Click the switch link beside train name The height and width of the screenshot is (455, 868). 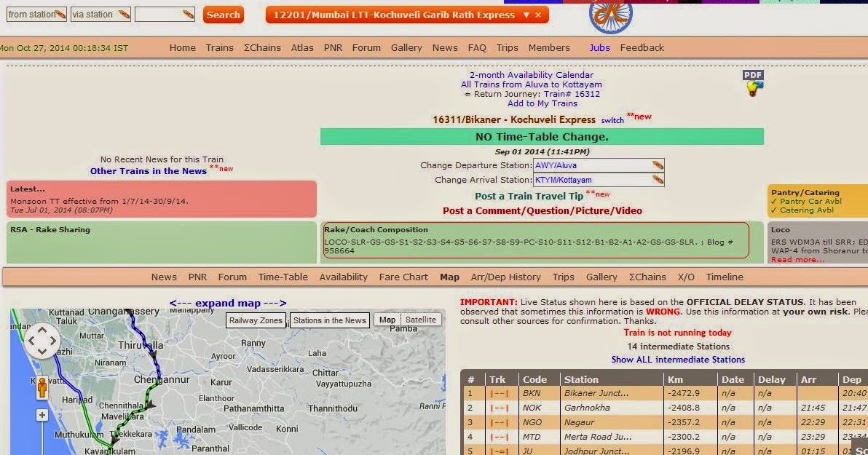pos(612,120)
